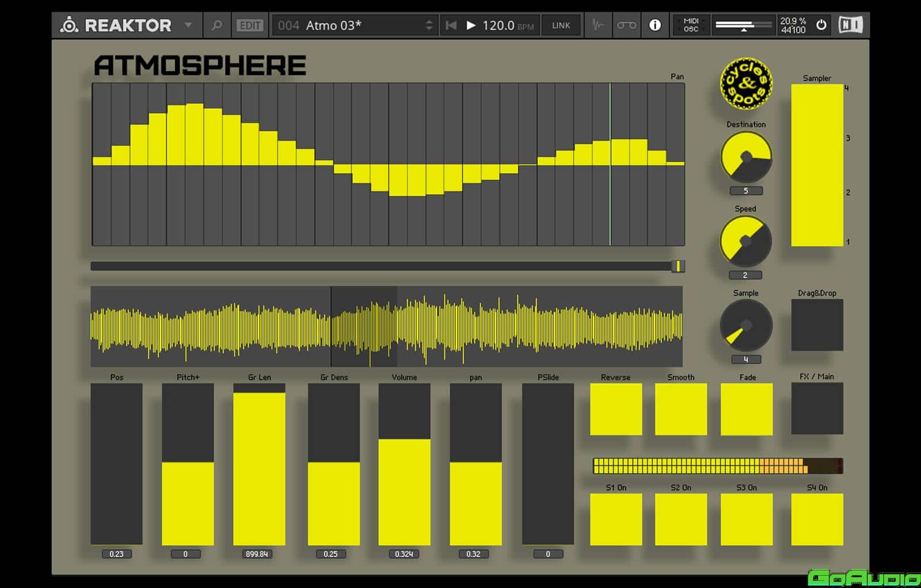Turn the Destination knob
This screenshot has height=588, width=921.
tap(746, 157)
